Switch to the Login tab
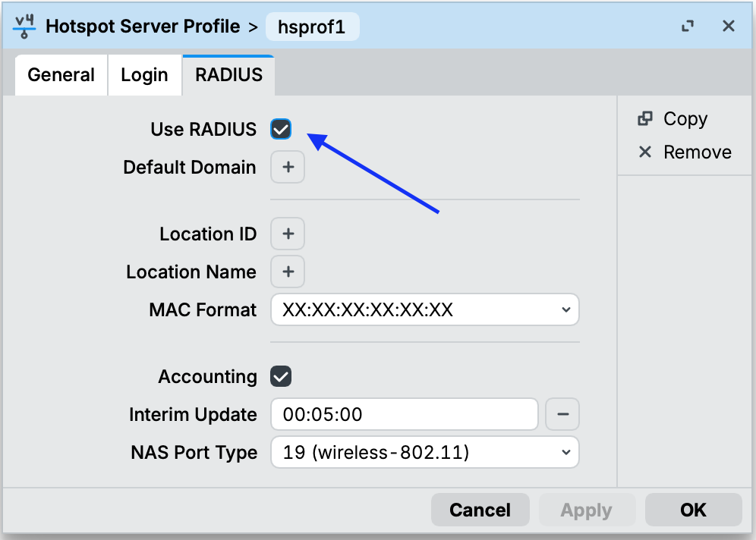 (x=145, y=75)
